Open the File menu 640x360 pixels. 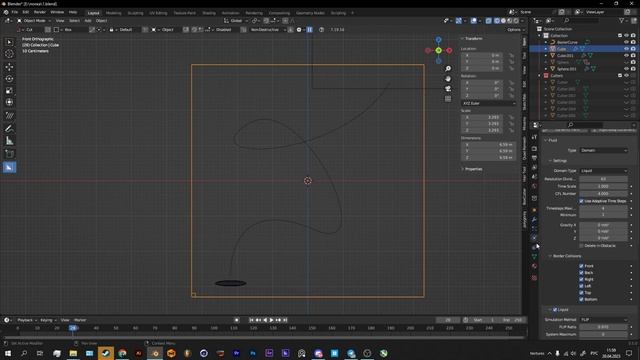[x=15, y=12]
